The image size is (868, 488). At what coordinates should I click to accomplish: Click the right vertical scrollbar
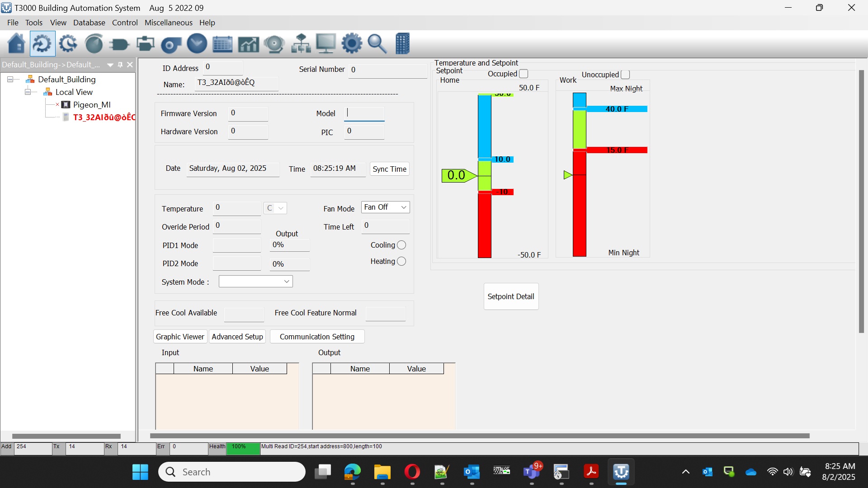point(861,201)
